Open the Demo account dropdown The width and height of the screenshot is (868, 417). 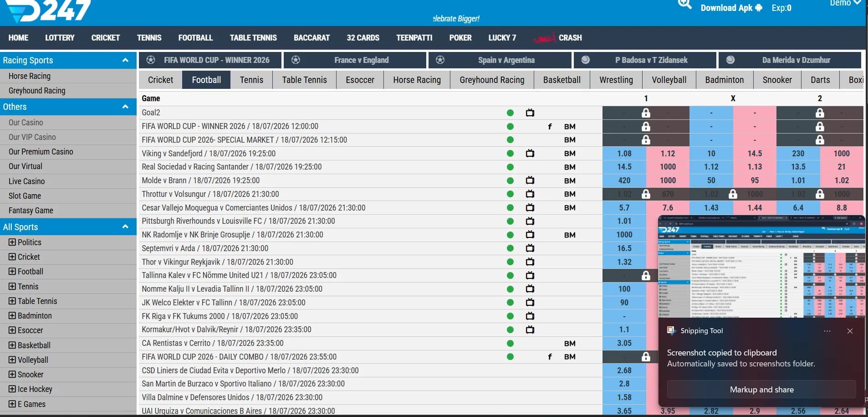pos(845,3)
